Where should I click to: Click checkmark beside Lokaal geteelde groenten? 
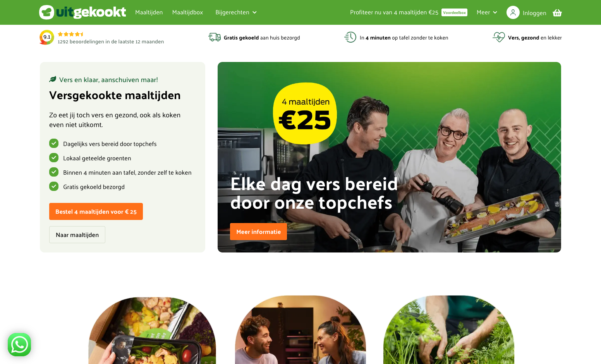pyautogui.click(x=54, y=158)
